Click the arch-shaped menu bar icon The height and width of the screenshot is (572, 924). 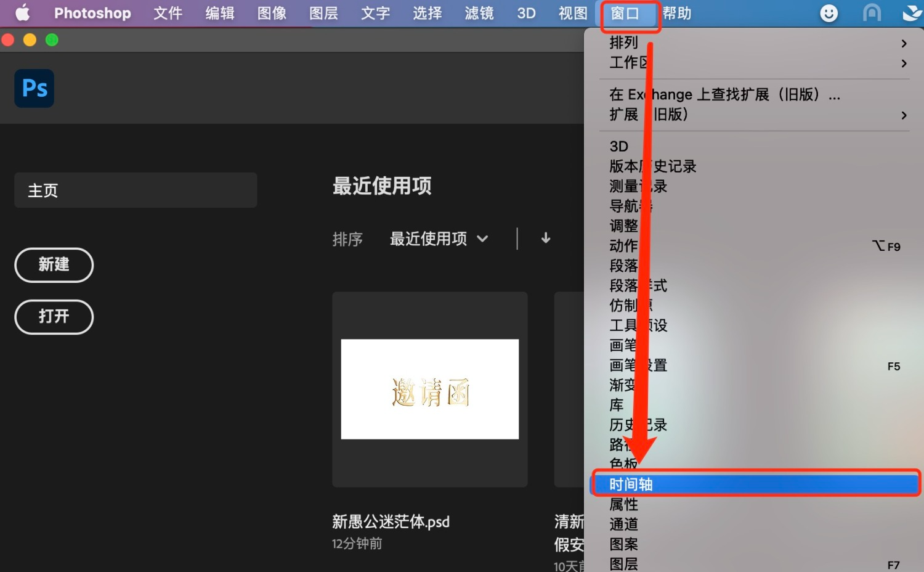pyautogui.click(x=872, y=13)
